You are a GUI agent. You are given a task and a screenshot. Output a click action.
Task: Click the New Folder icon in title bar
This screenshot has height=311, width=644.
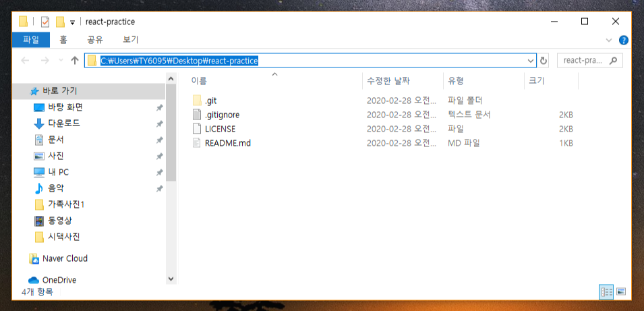click(61, 22)
